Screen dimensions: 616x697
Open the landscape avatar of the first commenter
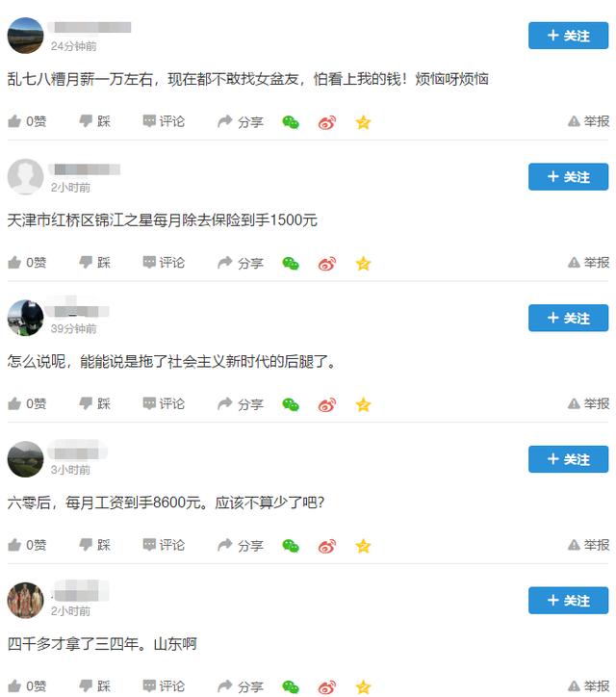(25, 36)
